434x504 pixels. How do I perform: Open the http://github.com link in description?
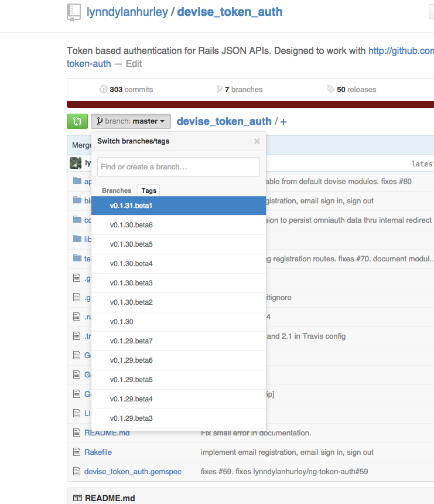point(401,51)
